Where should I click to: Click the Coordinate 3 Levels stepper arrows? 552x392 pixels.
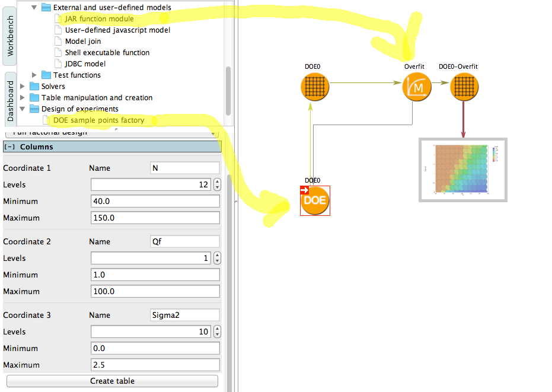217,332
